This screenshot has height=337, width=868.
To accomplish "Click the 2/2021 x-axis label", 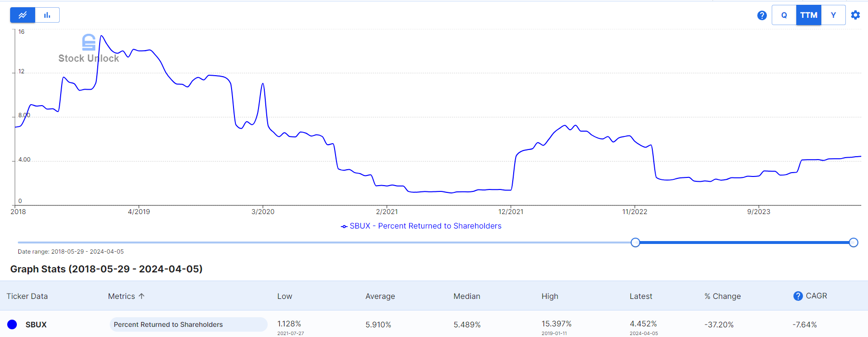I will tap(387, 212).
